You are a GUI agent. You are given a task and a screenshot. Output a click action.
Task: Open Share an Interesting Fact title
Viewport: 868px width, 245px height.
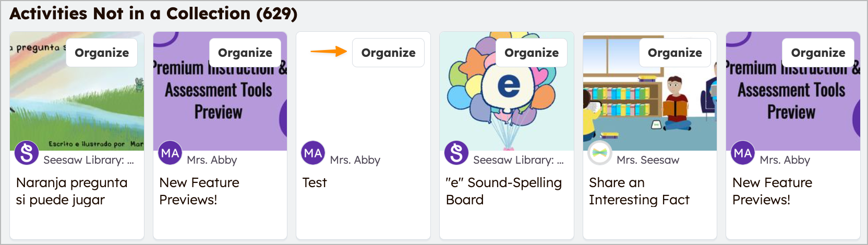639,191
